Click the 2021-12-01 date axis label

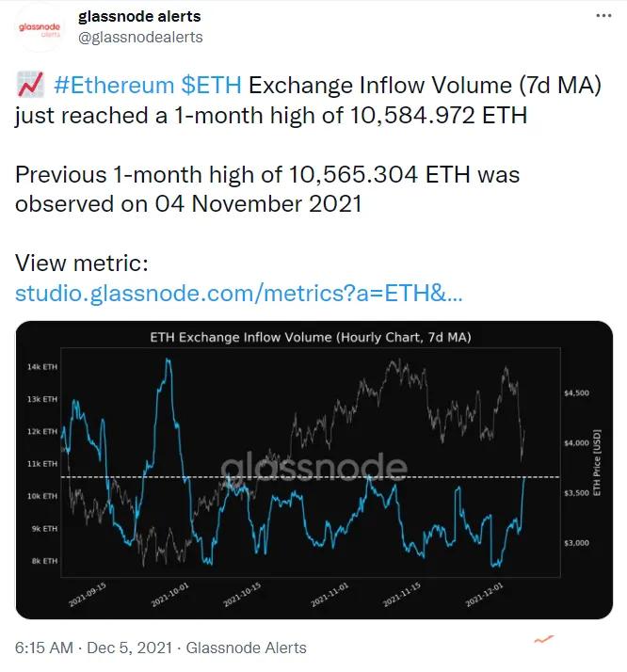484,595
